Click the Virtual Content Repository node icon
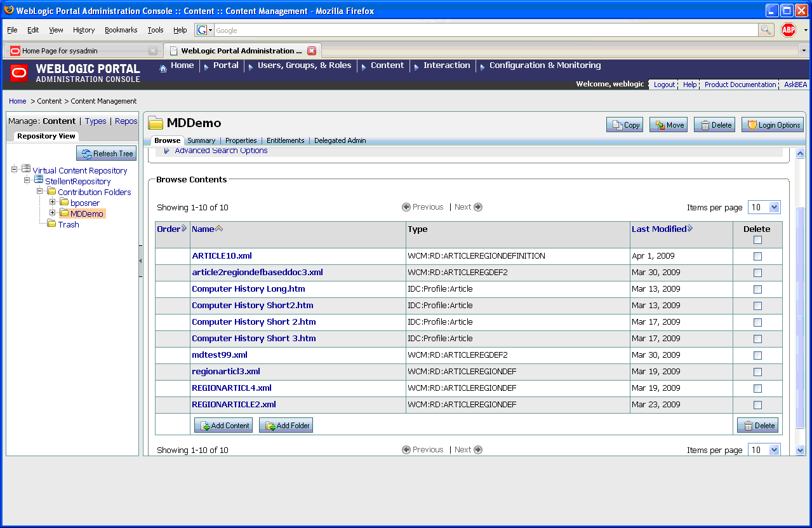Screen dimensions: 812x528 click(x=26, y=169)
